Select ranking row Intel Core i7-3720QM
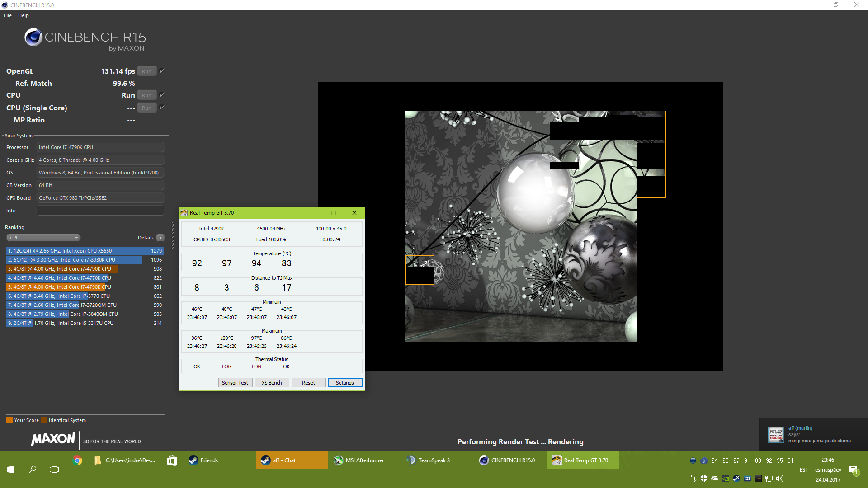Screen dimensions: 868x488 85,305
